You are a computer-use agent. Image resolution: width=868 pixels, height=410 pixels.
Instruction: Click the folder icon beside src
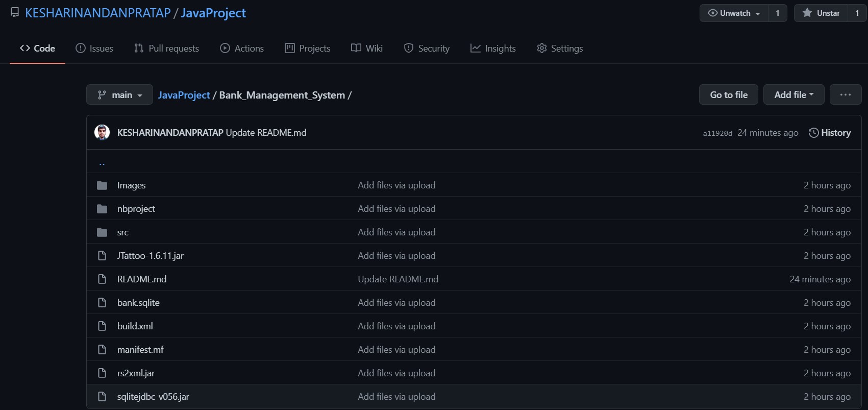coord(102,232)
